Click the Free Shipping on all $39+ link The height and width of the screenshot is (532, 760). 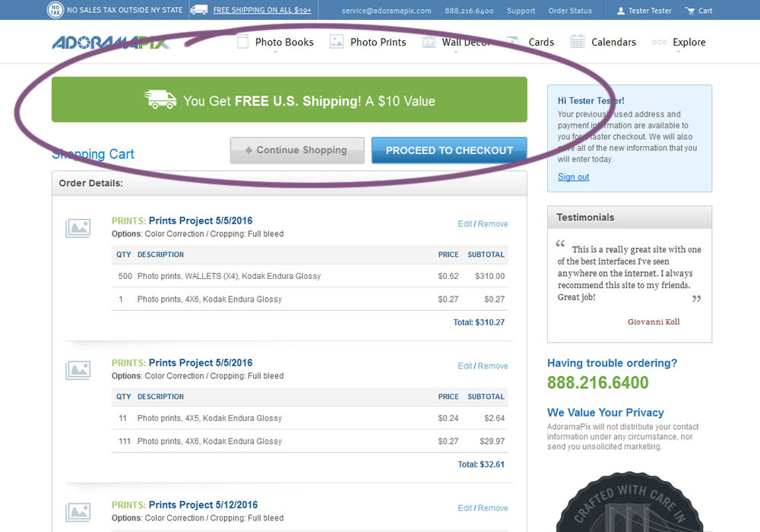click(262, 11)
